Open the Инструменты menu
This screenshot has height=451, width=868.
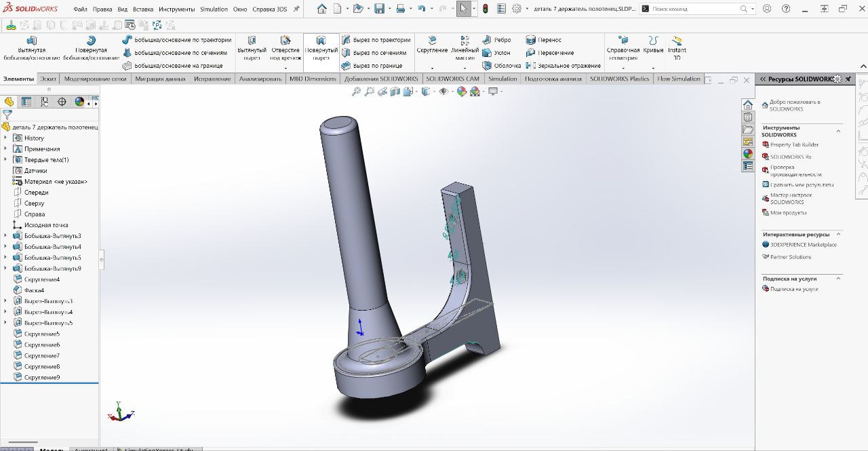coord(177,9)
